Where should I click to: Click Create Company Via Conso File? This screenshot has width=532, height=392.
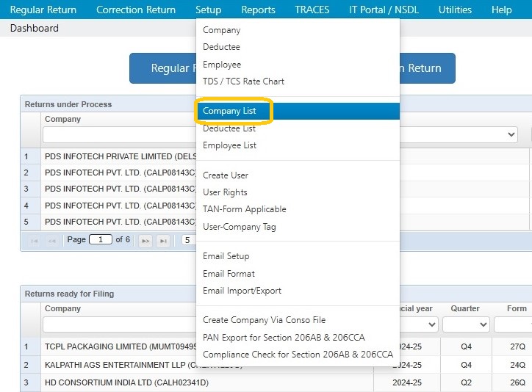point(264,320)
